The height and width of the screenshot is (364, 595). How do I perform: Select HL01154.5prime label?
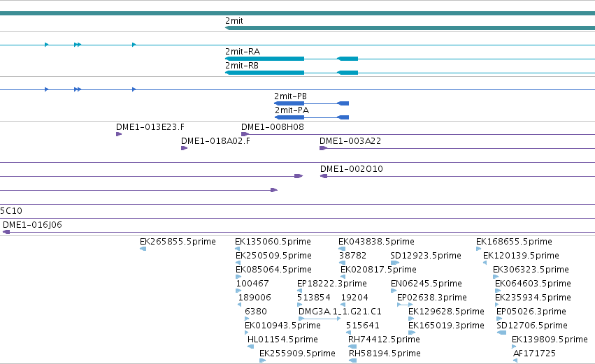(282, 340)
